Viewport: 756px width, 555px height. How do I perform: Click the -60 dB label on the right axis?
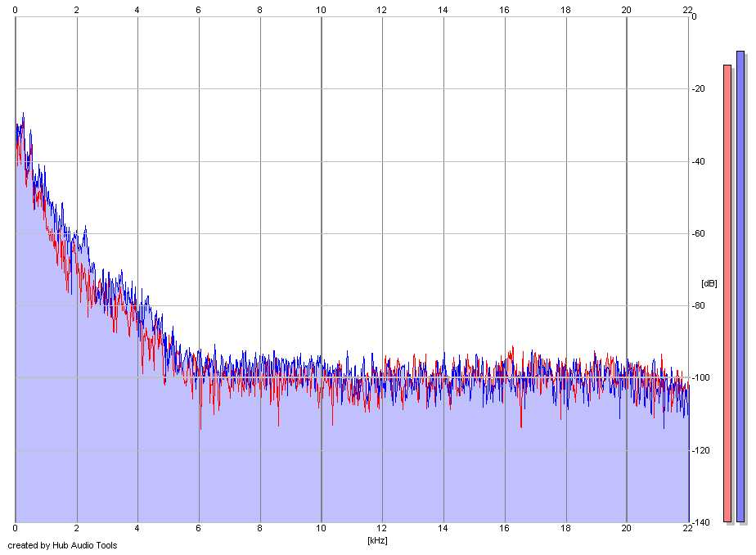point(699,233)
